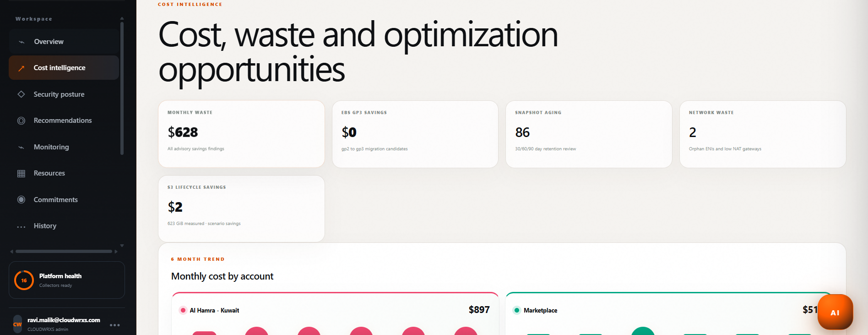Open the Platform health card
The height and width of the screenshot is (335, 868).
point(67,280)
